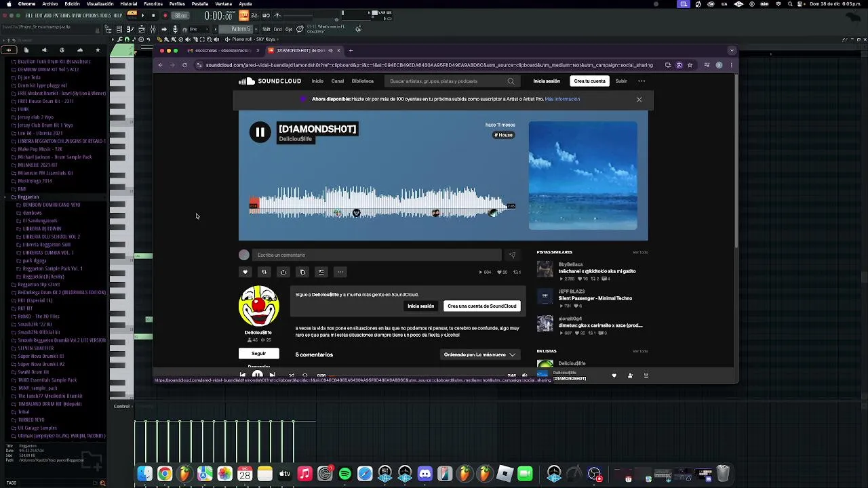Collapse the Reggaeton folder in browser

pyautogui.click(x=28, y=197)
